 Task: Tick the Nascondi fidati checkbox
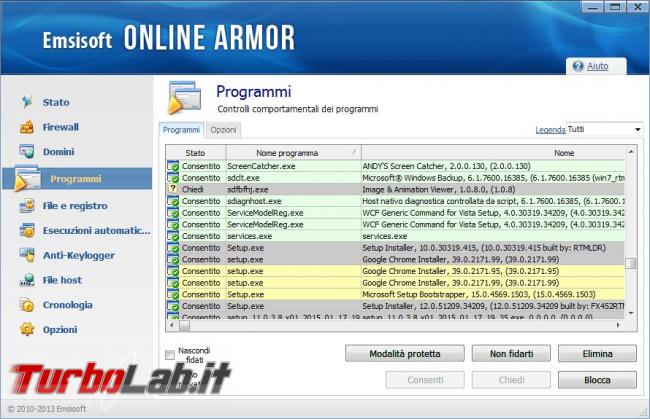pos(170,355)
